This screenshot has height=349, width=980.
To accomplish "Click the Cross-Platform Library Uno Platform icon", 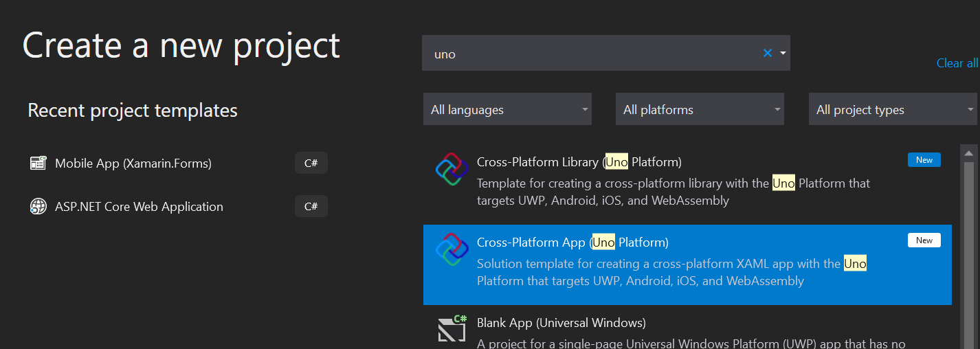I will pyautogui.click(x=452, y=169).
